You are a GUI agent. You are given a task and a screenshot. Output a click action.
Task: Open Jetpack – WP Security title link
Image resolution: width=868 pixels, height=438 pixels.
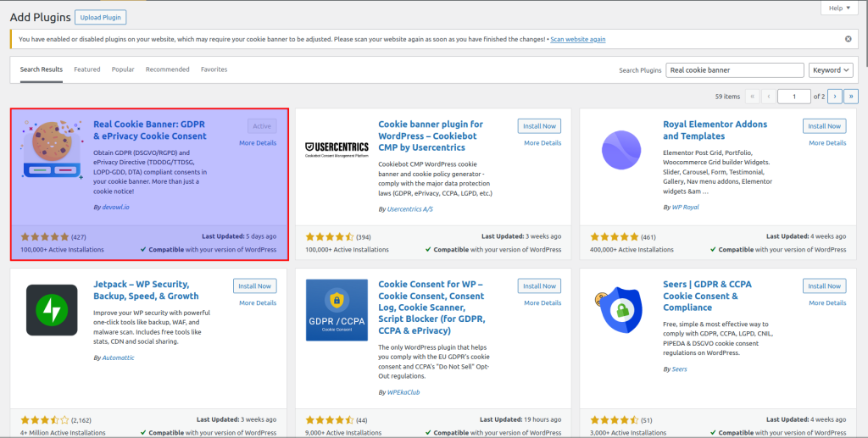[146, 290]
